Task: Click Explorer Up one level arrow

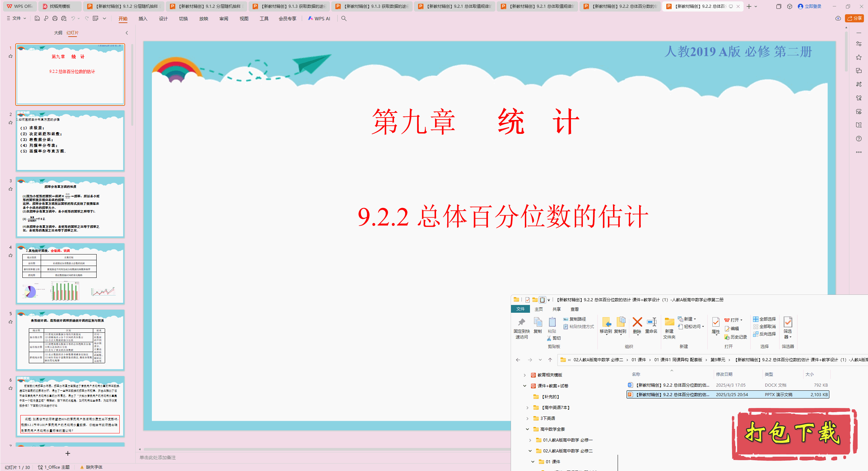Action: click(x=550, y=360)
